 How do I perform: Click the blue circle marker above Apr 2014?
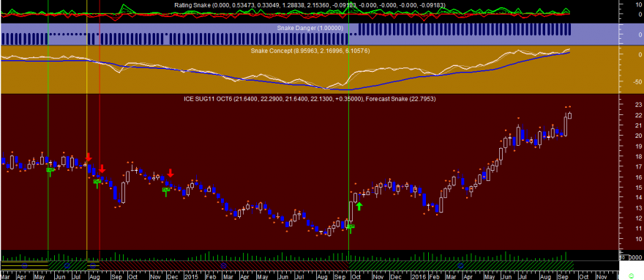click(24, 265)
